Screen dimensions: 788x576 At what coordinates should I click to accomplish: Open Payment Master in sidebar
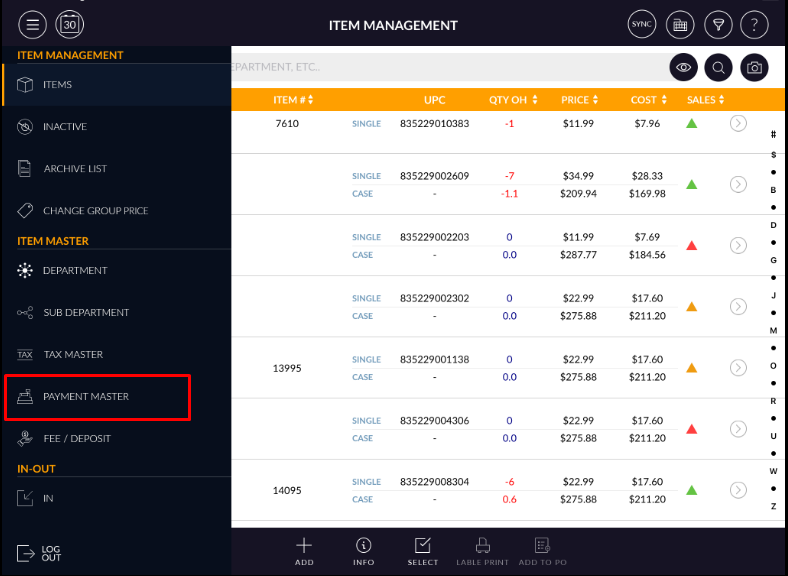97,397
